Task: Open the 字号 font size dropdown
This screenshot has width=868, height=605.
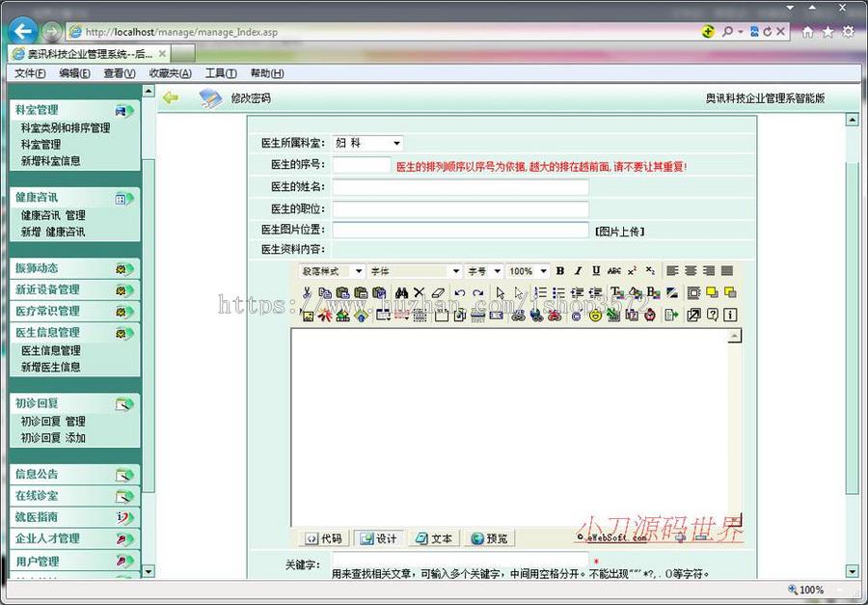Action: pos(482,271)
